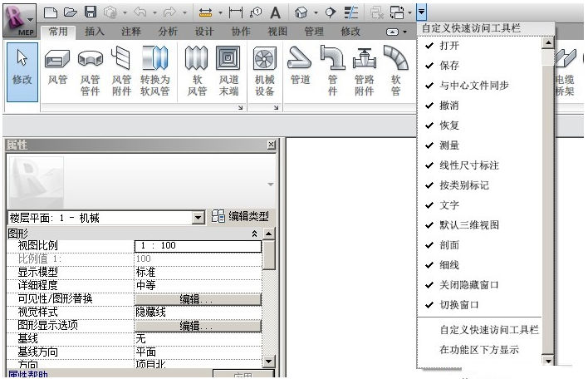Viewport: 588px width, 379px height.
Task: Uncheck 默认三维视图 menu entry
Action: click(480, 225)
